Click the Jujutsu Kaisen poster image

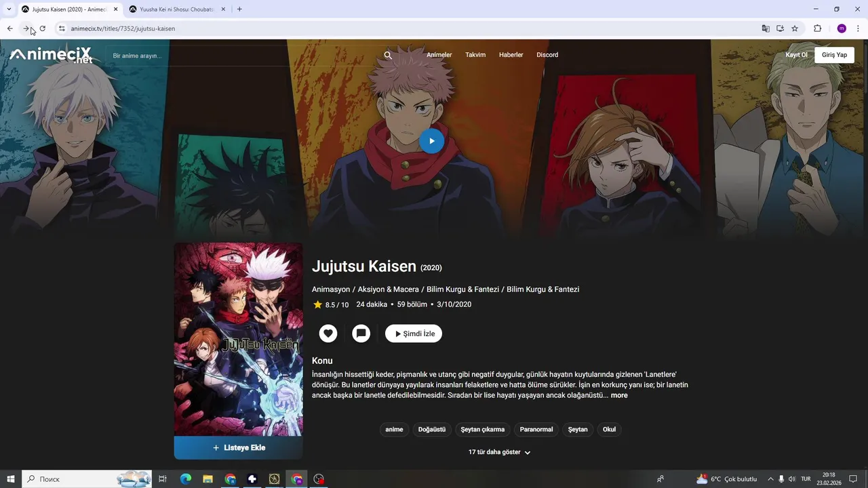click(x=238, y=340)
